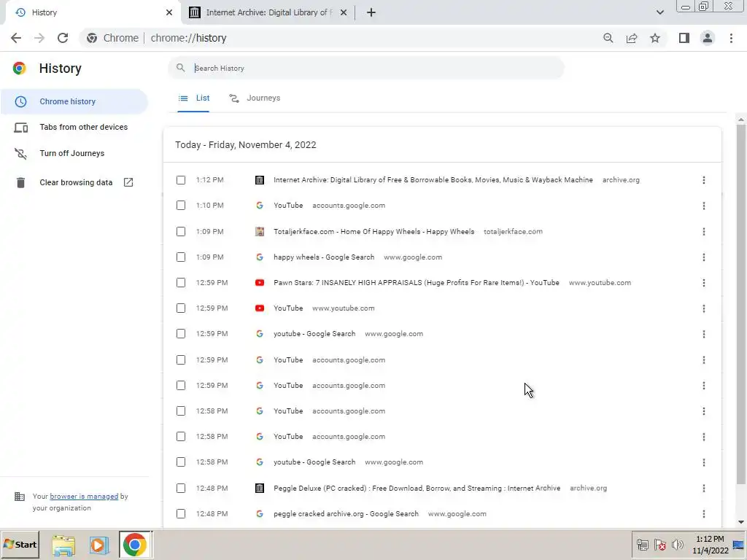Screen dimensions: 747x560
Task: Open more actions for Peggle Deluxe entry
Action: click(x=704, y=488)
